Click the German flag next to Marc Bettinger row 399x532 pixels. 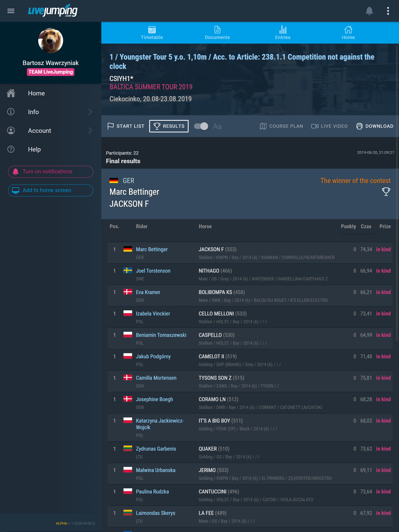[x=128, y=249]
